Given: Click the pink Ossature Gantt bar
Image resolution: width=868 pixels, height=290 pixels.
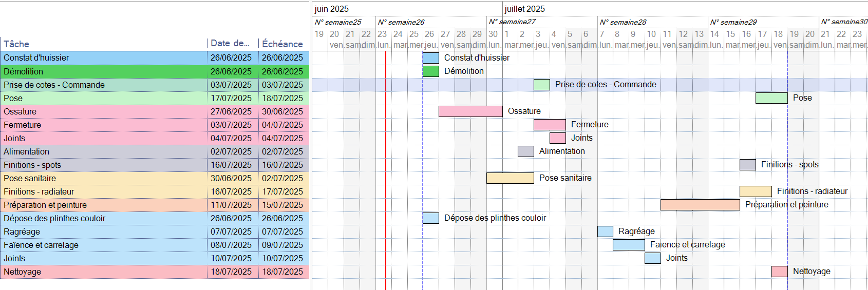Looking at the screenshot, I should [x=470, y=111].
